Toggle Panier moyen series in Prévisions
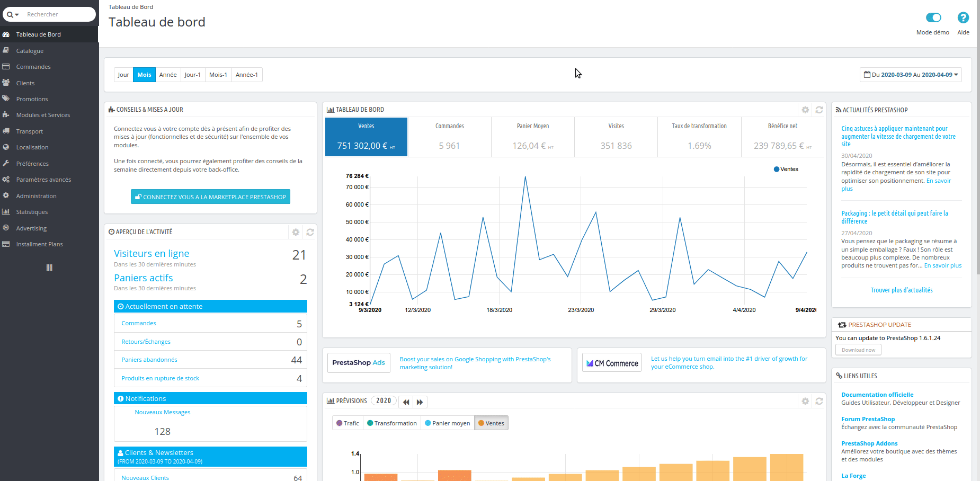This screenshot has width=980, height=481. click(x=447, y=423)
